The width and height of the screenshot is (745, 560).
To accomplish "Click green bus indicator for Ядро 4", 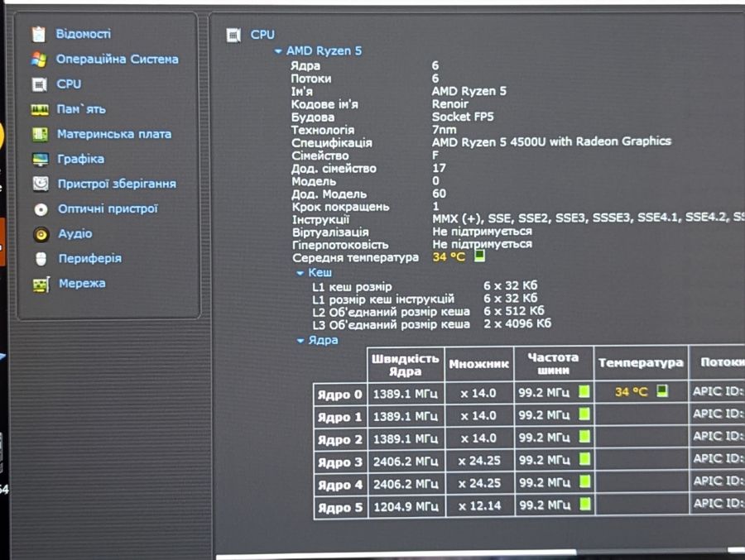I will 585,481.
